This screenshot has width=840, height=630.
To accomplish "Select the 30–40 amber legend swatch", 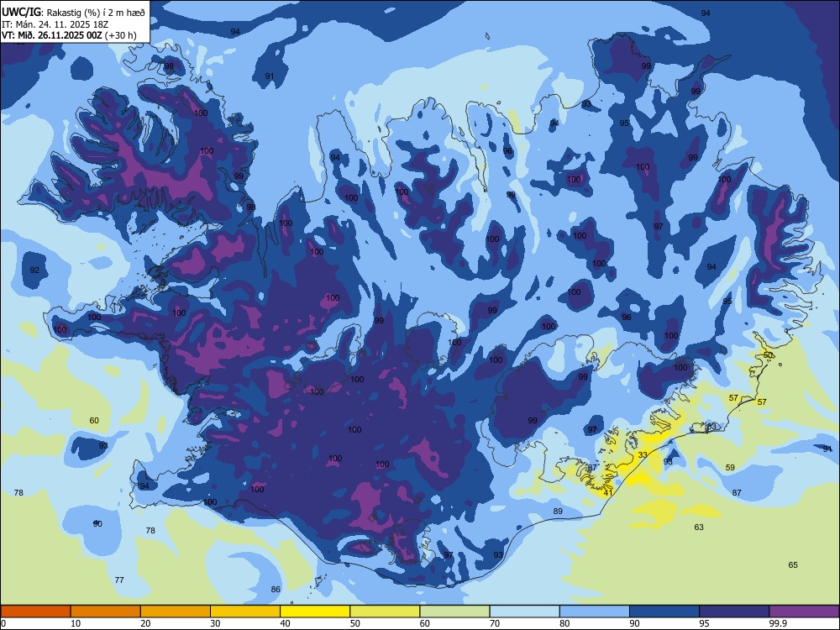I will click(245, 612).
